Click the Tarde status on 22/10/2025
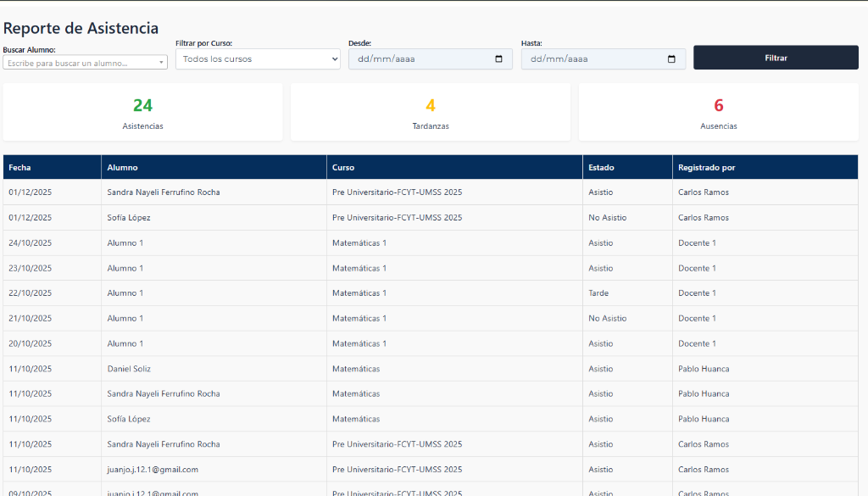 point(598,293)
